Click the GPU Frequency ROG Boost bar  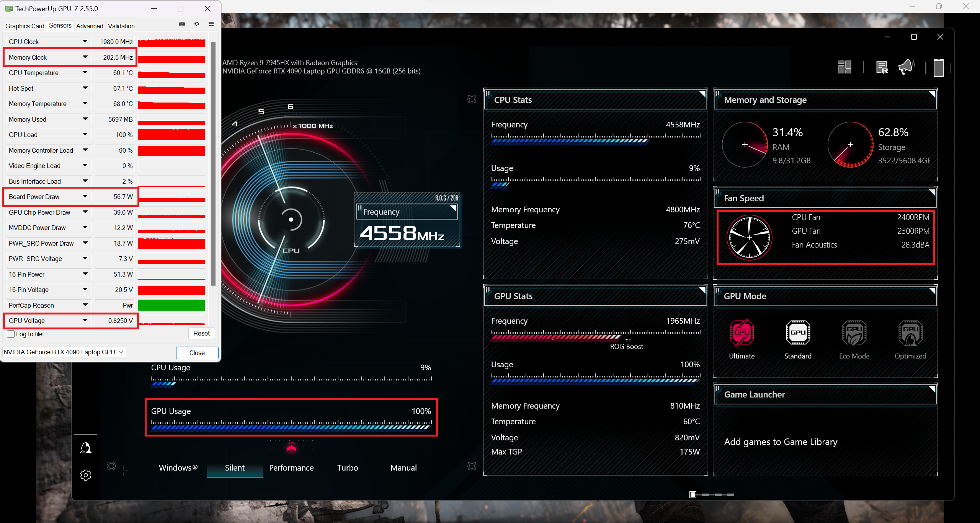[595, 335]
